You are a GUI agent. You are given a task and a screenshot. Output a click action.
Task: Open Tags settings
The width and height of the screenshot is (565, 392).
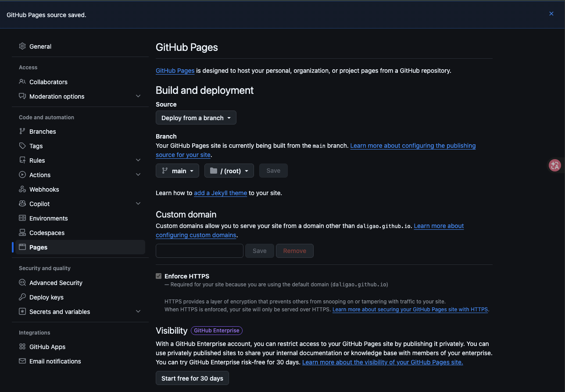click(80, 146)
